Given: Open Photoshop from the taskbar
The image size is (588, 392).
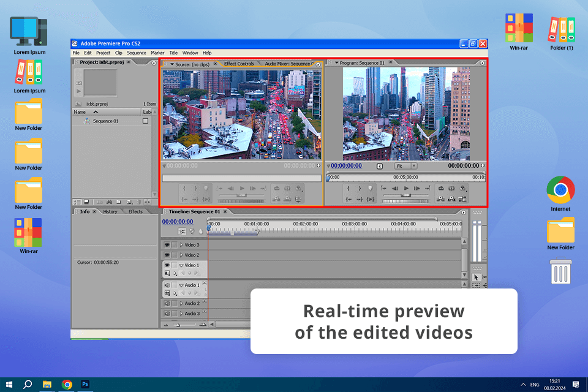Looking at the screenshot, I should pos(85,384).
